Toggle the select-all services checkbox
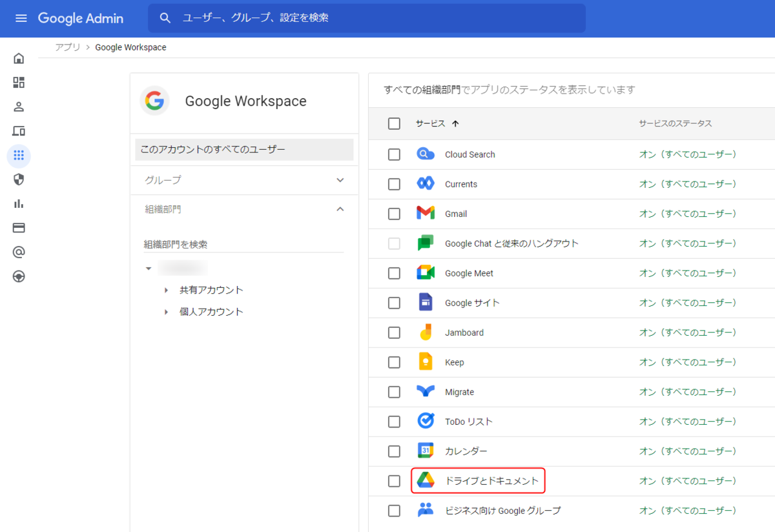Viewport: 775px width, 532px height. tap(394, 123)
